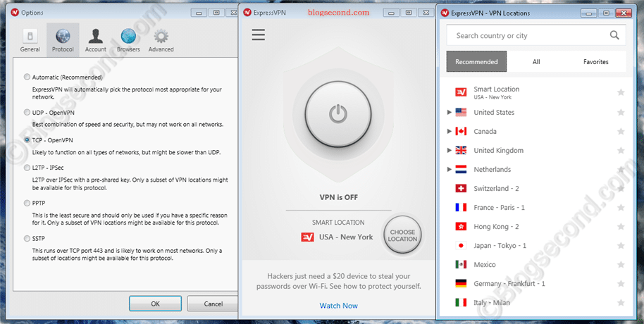Star Japan - Tokyo - 1 as favorite

click(x=621, y=246)
